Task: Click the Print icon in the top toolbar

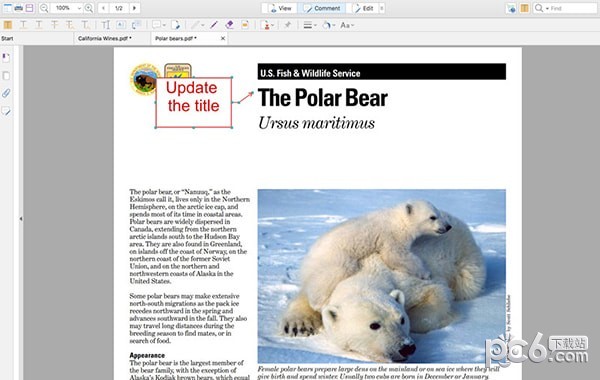Action: pos(18,8)
